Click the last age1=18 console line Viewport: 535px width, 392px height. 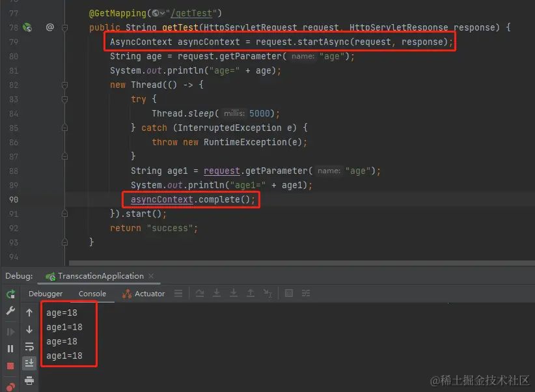[x=64, y=356]
